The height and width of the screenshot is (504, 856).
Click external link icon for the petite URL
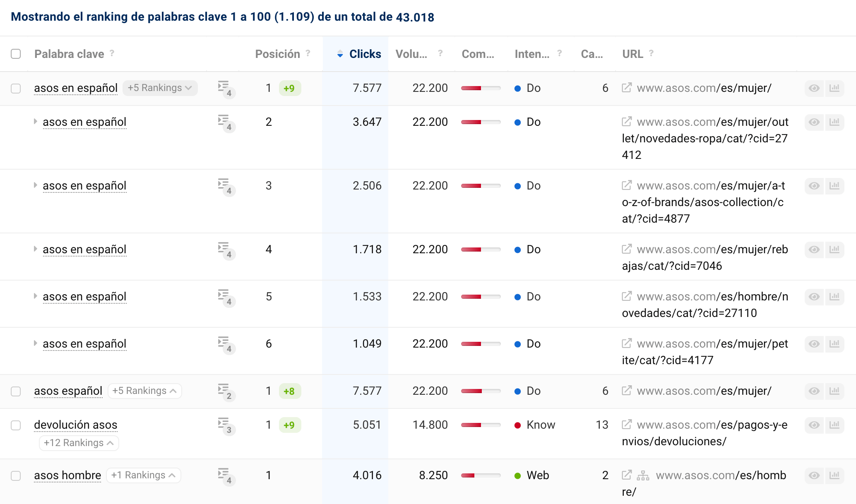point(627,343)
